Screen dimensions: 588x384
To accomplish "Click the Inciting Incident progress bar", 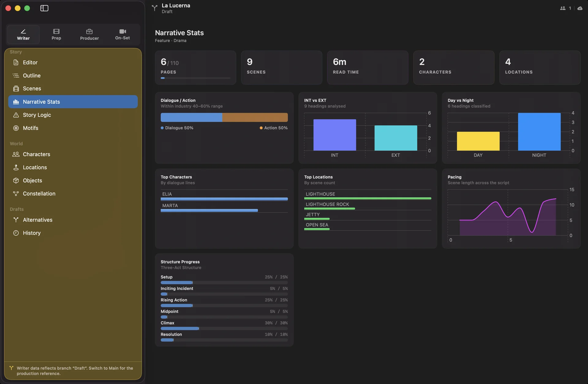I will (224, 294).
